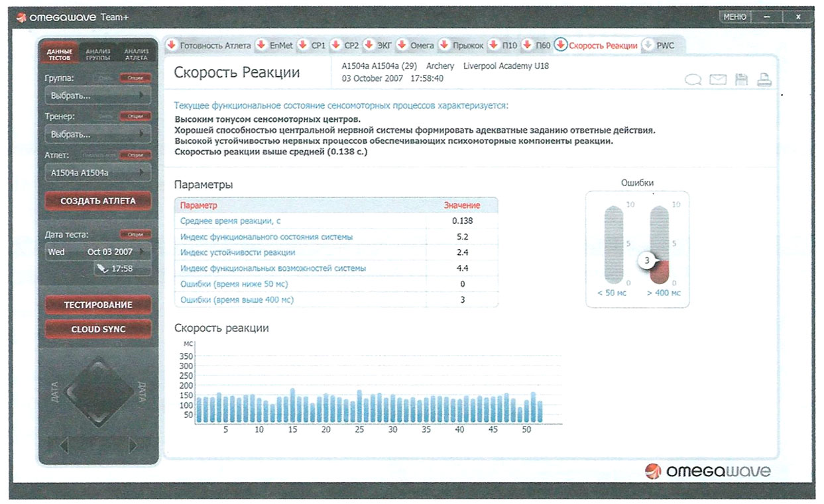
Task: Click the comment speech bubble icon
Action: (693, 80)
